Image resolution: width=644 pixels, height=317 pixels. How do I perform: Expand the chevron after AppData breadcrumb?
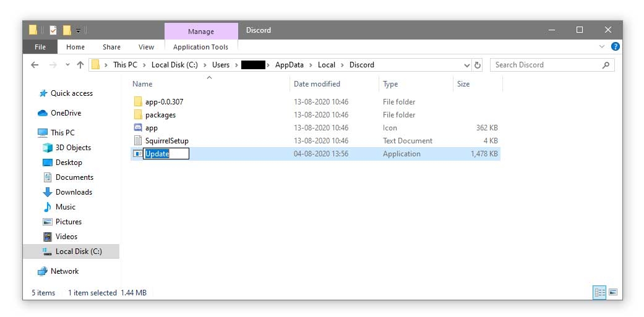pyautogui.click(x=311, y=65)
